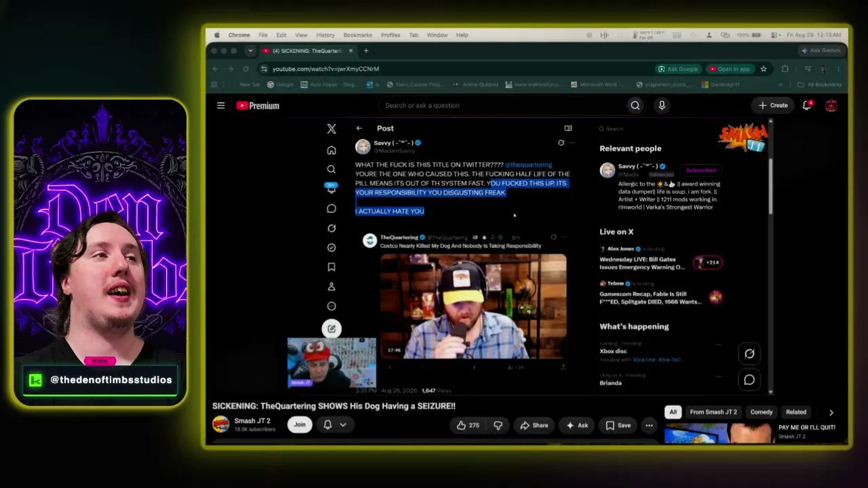This screenshot has height=488, width=868.
Task: Select the Comedy filter chip
Action: click(x=762, y=412)
